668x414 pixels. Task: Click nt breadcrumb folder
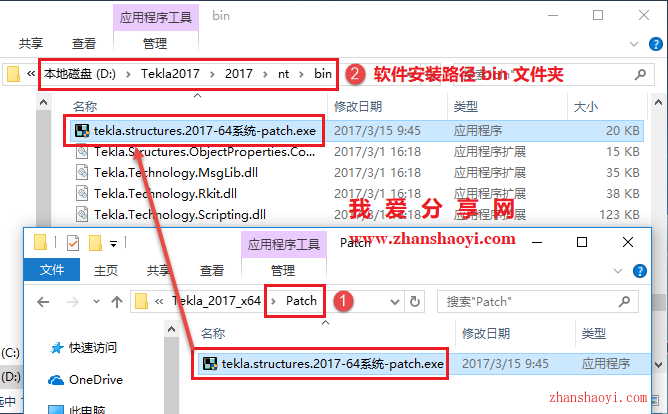283,74
